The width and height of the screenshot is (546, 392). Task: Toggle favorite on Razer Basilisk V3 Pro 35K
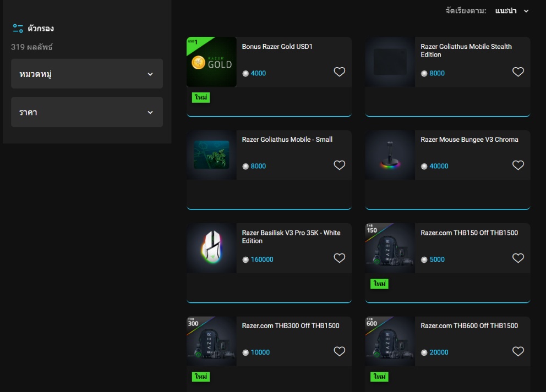(340, 258)
